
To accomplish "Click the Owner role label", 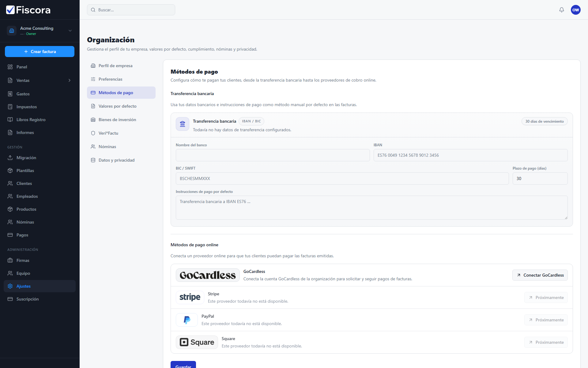I will pos(31,34).
